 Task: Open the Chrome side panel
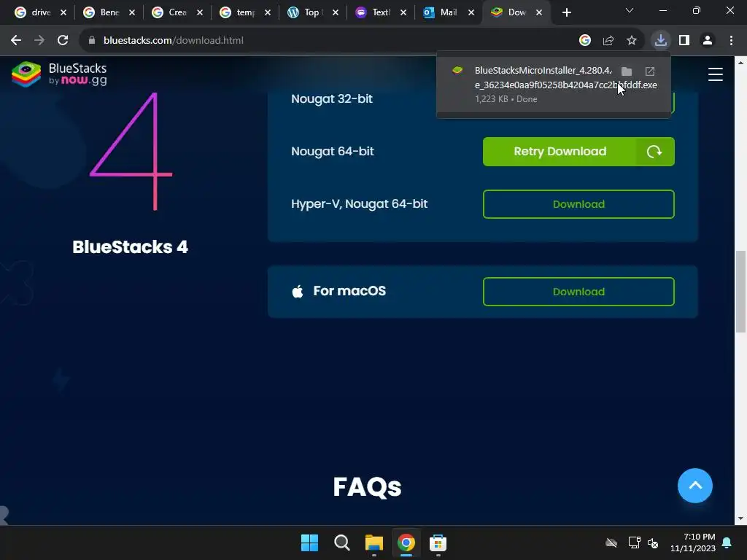click(684, 41)
